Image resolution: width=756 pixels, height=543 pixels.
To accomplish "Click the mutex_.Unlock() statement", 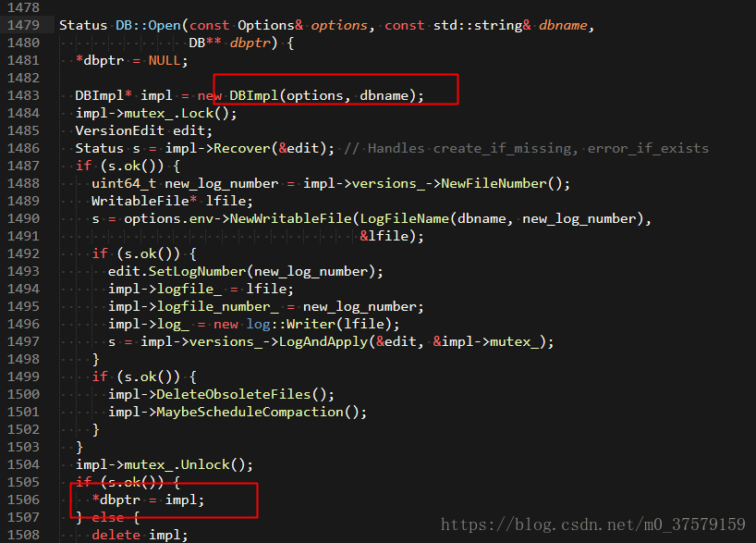I will pyautogui.click(x=164, y=464).
